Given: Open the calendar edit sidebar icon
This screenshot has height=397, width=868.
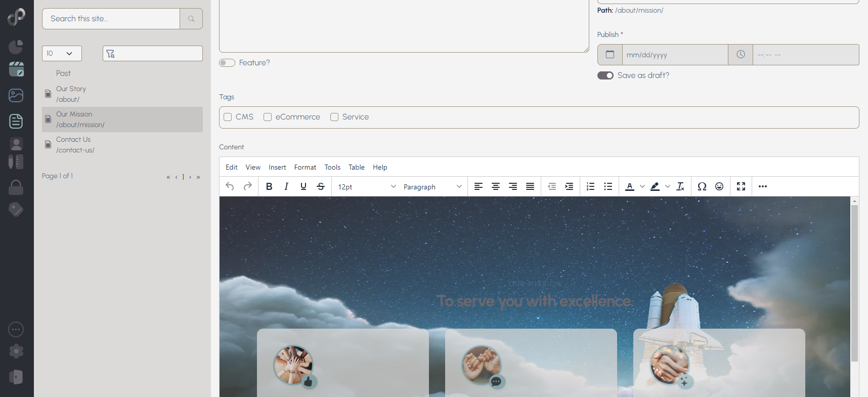Looking at the screenshot, I should (16, 69).
